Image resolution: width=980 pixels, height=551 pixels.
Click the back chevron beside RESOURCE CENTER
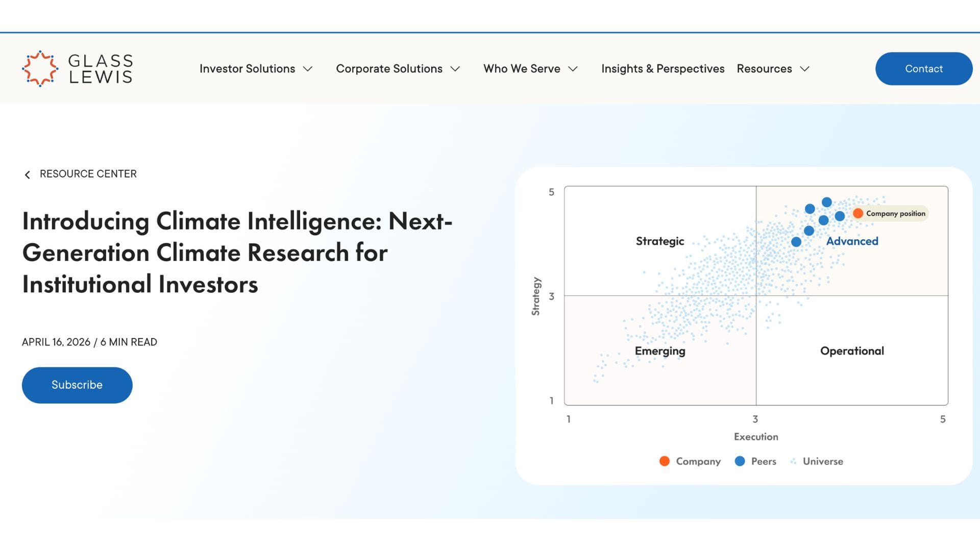click(27, 174)
